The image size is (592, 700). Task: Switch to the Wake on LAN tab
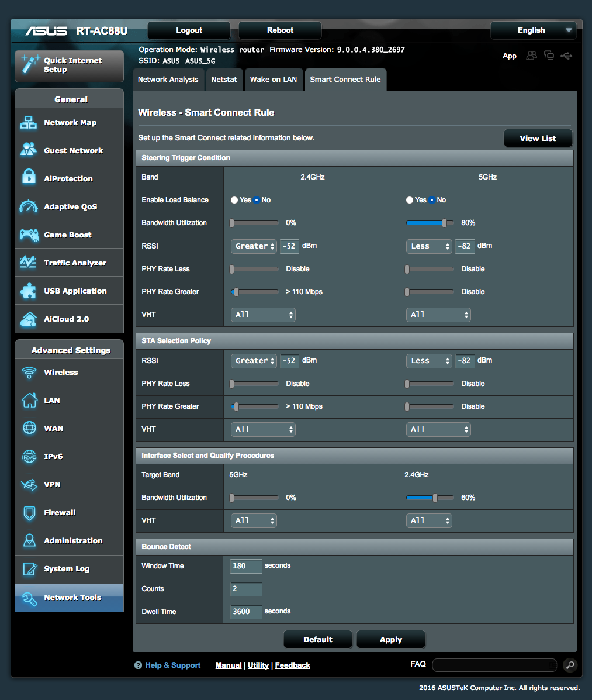coord(273,80)
